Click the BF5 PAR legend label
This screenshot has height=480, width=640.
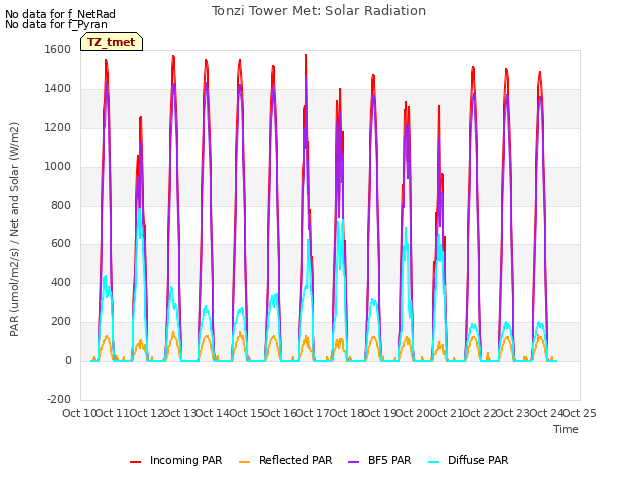tap(390, 460)
